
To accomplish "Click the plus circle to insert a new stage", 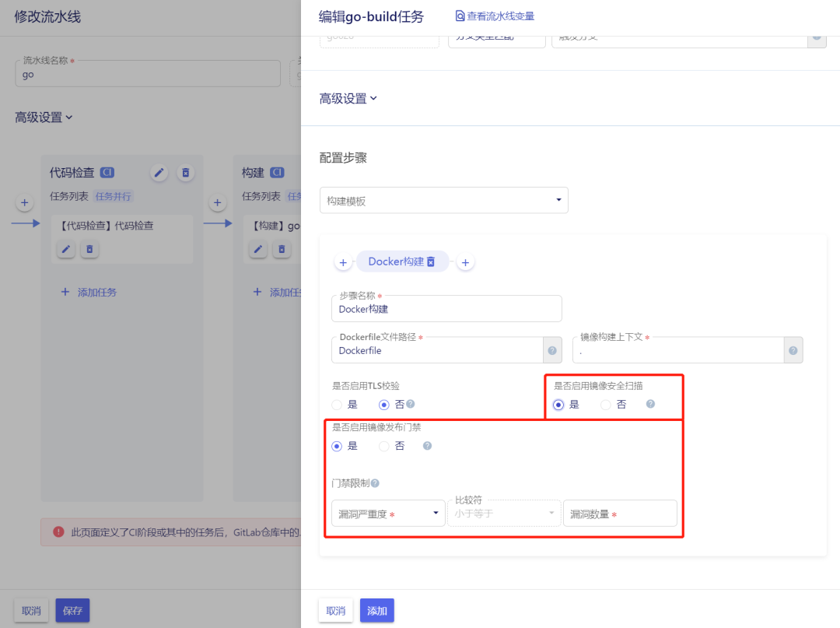I will pos(24,202).
